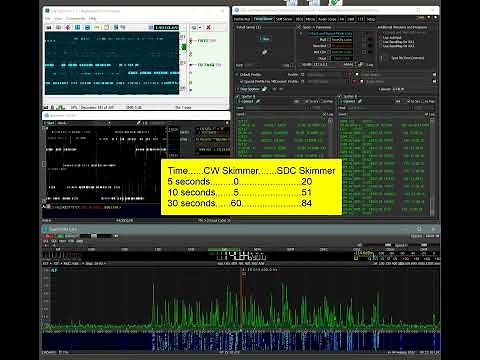Click the Spotter B spot list scrollbar

[432, 167]
